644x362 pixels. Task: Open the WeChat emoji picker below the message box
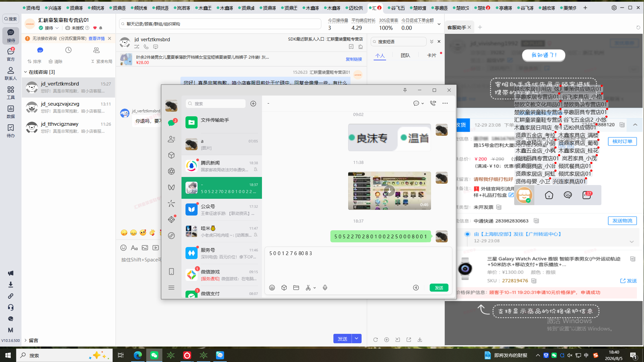click(272, 288)
